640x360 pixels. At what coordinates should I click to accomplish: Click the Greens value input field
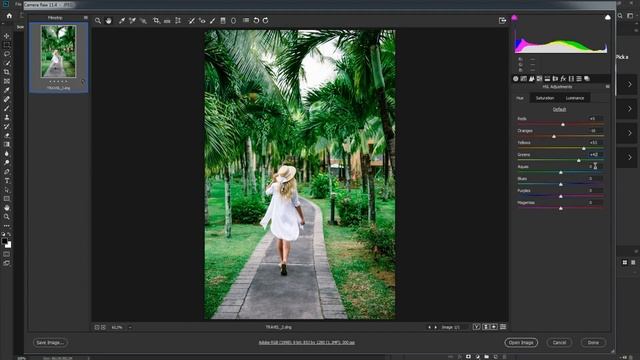pyautogui.click(x=595, y=155)
